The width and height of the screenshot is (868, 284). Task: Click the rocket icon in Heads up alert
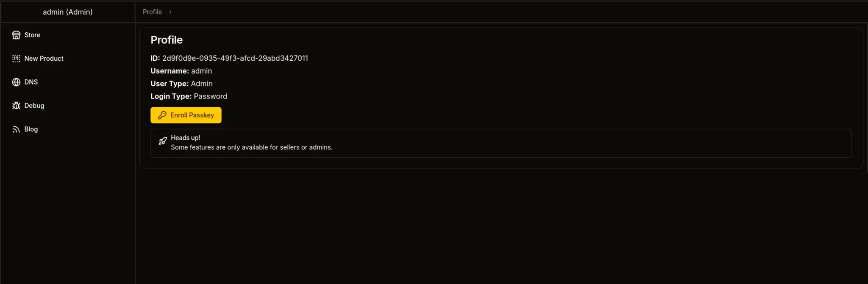[163, 141]
